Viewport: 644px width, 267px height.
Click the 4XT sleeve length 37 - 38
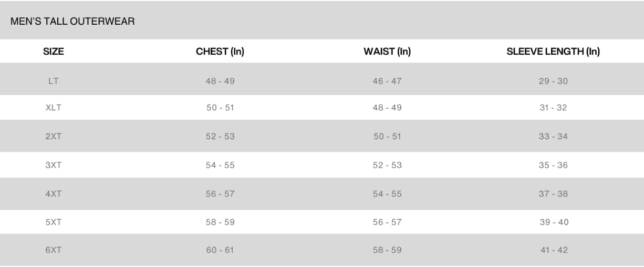pos(553,193)
